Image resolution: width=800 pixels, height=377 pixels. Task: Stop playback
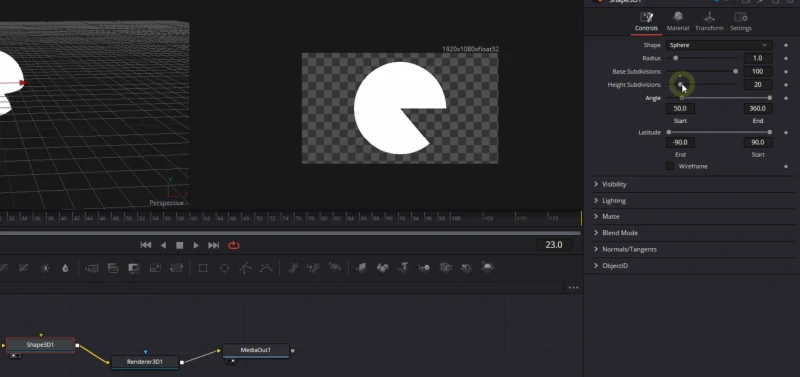point(180,245)
